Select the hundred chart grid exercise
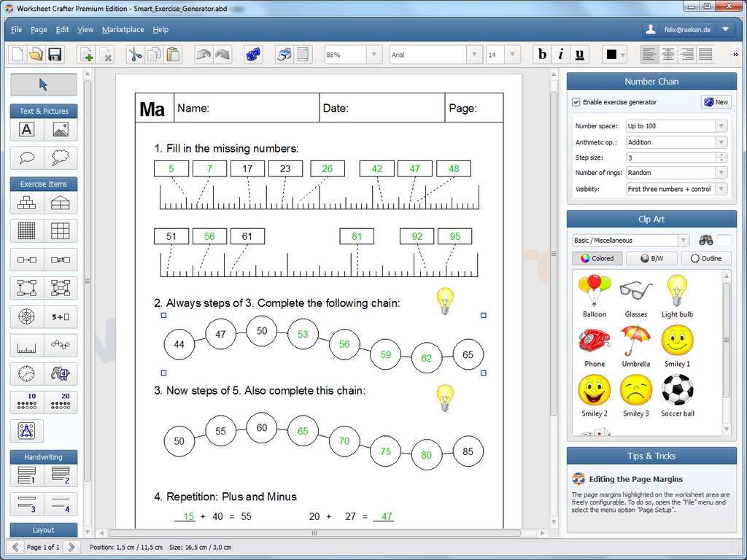The height and width of the screenshot is (560, 747). point(26,230)
